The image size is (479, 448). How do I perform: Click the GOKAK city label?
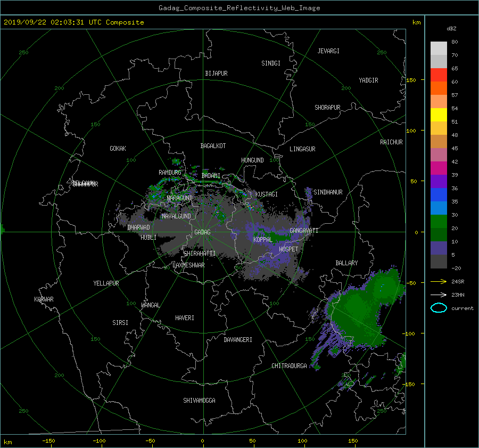coord(118,148)
